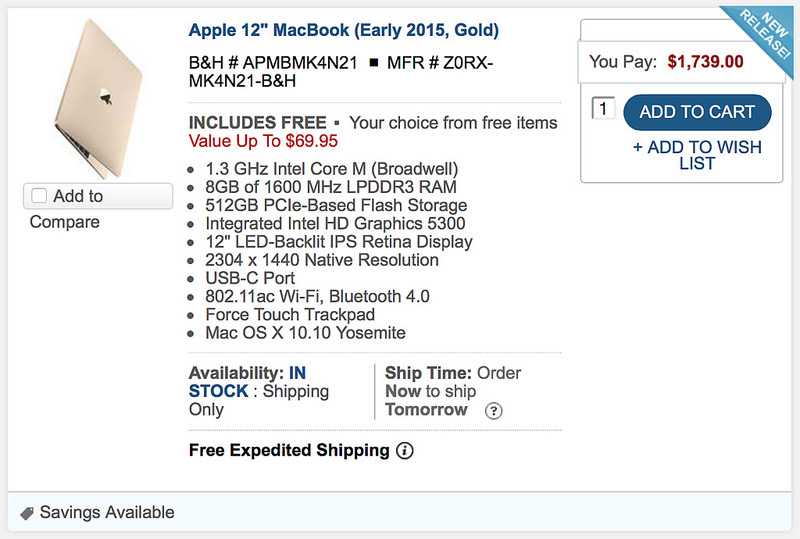The height and width of the screenshot is (539, 800).
Task: Click the Value Up To $69.95 text
Action: 263,141
